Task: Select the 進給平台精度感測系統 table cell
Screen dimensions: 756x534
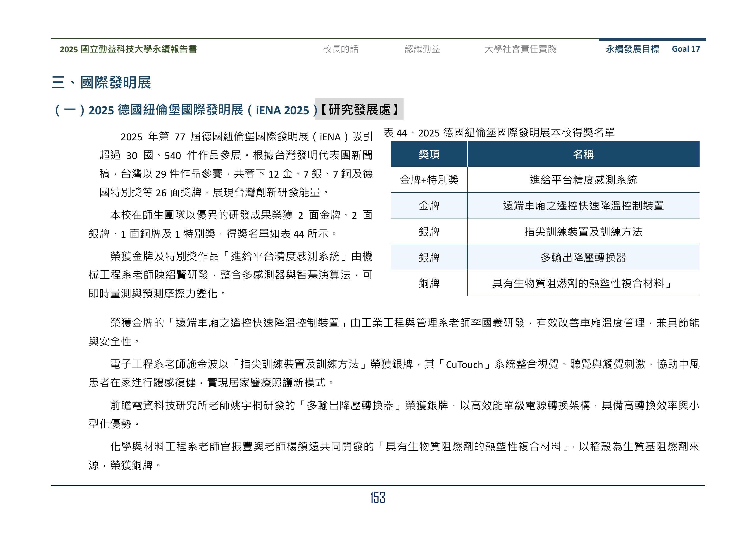Action: click(583, 180)
